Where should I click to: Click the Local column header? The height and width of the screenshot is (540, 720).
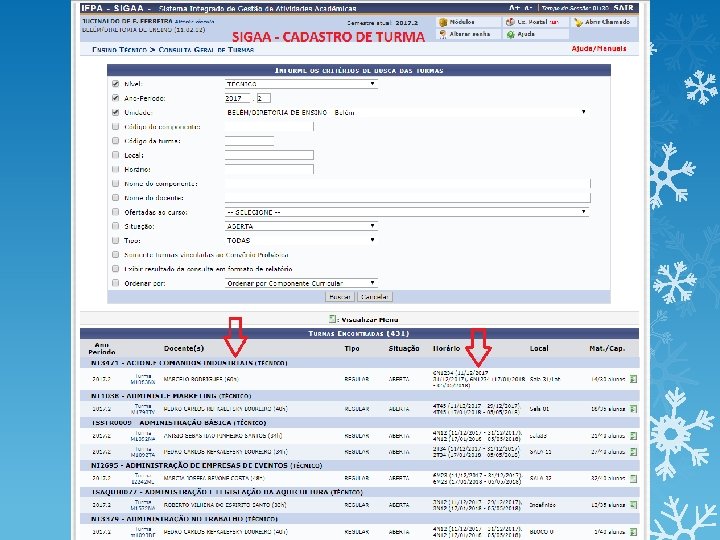point(539,349)
